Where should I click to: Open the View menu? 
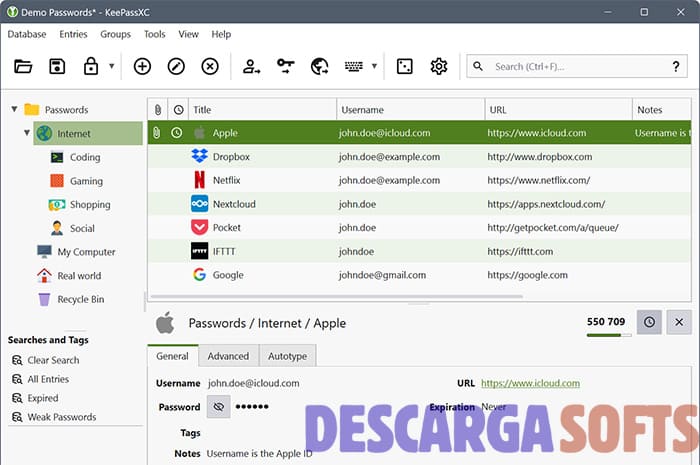click(x=188, y=34)
